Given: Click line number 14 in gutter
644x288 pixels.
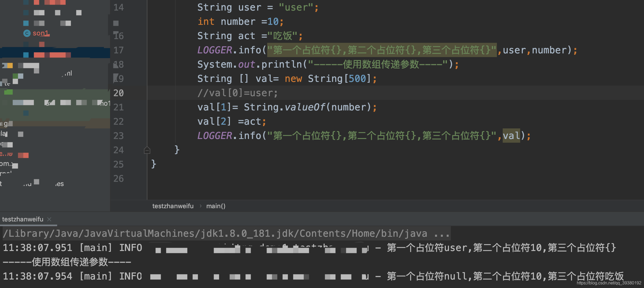Looking at the screenshot, I should click(x=118, y=7).
